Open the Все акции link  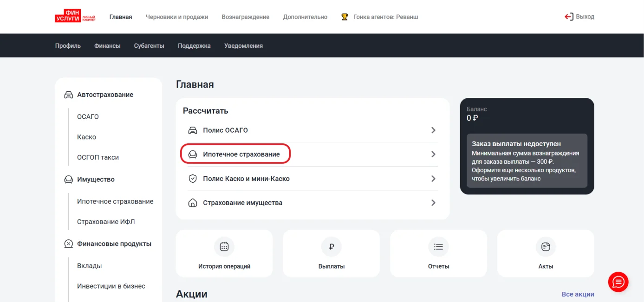click(578, 294)
